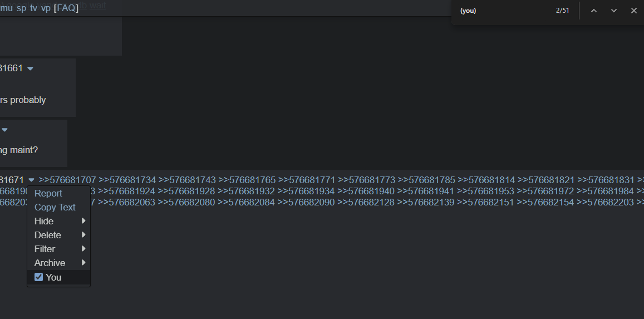Screen dimensions: 644x319
Task: Click the 'ng maint?' post text
Action: pos(19,150)
